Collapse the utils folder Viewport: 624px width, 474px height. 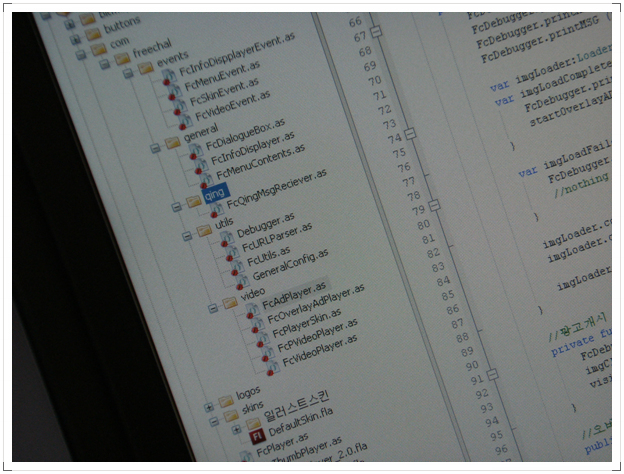187,236
